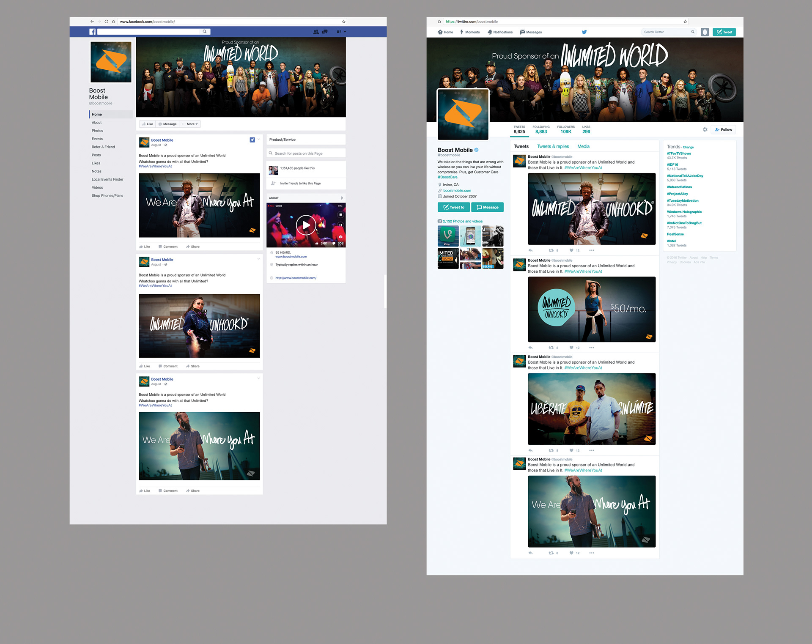Click the Tweet to button
This screenshot has height=644, width=812.
(x=453, y=207)
